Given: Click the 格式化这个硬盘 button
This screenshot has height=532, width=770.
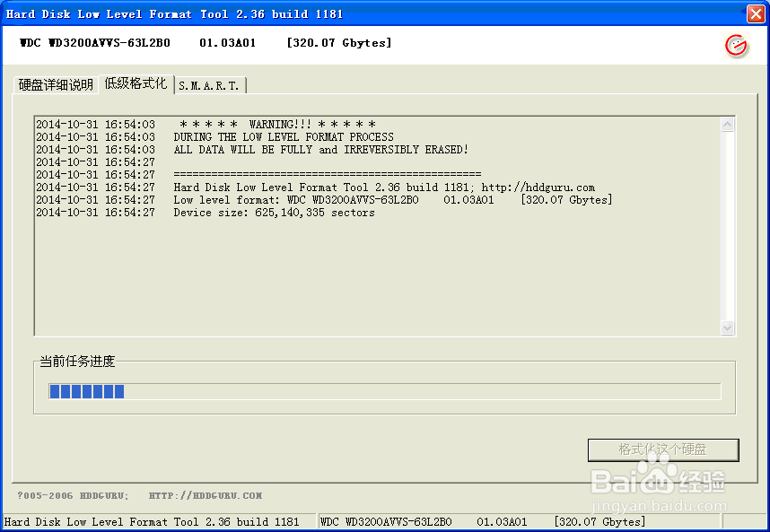Looking at the screenshot, I should click(663, 449).
